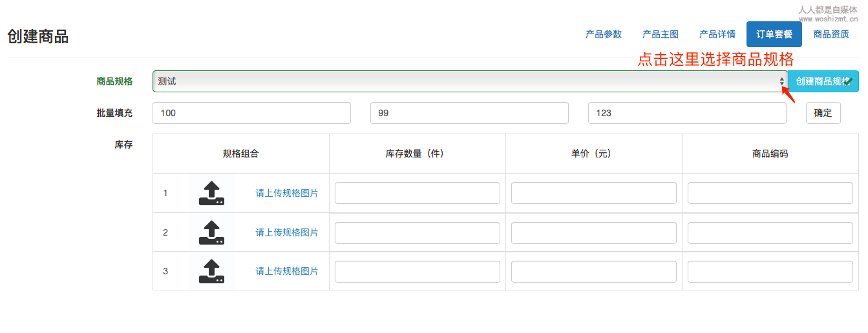Click the 商品编码 input in row 2
This screenshot has width=868, height=333.
770,233
